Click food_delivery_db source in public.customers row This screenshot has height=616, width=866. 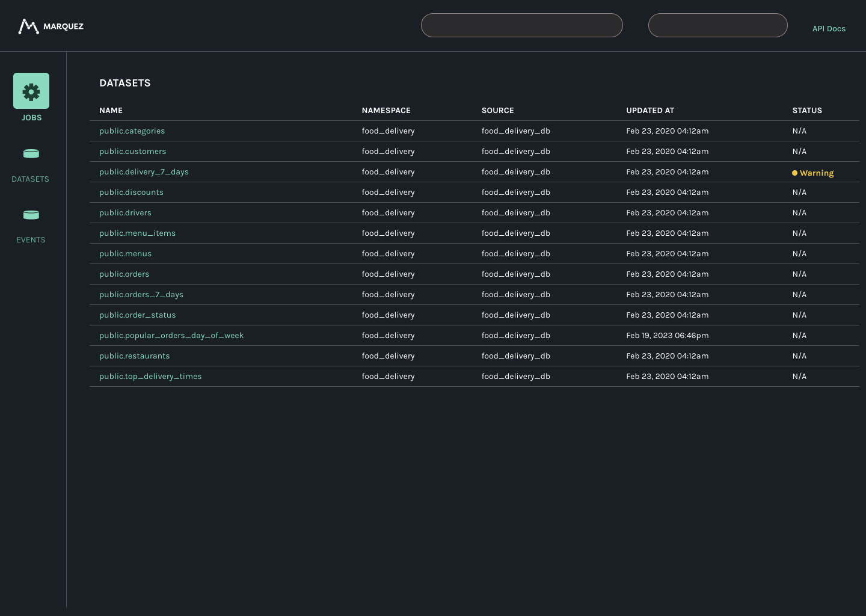[515, 152]
